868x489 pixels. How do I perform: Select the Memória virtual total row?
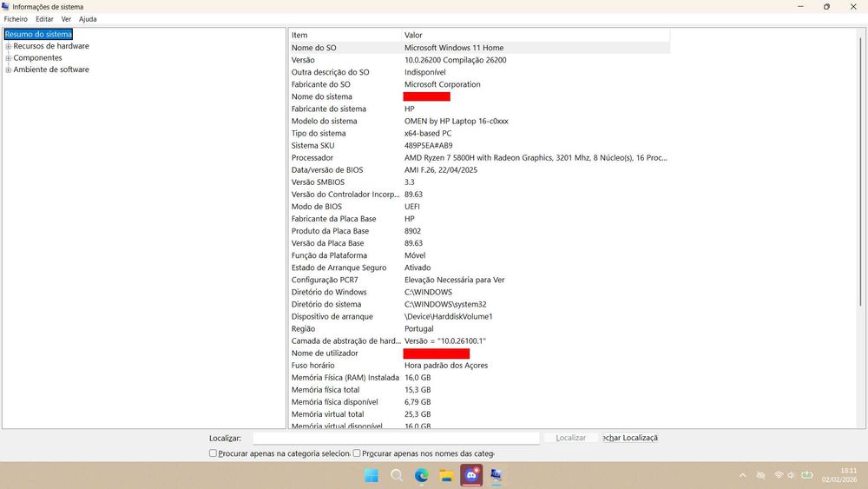(x=479, y=413)
